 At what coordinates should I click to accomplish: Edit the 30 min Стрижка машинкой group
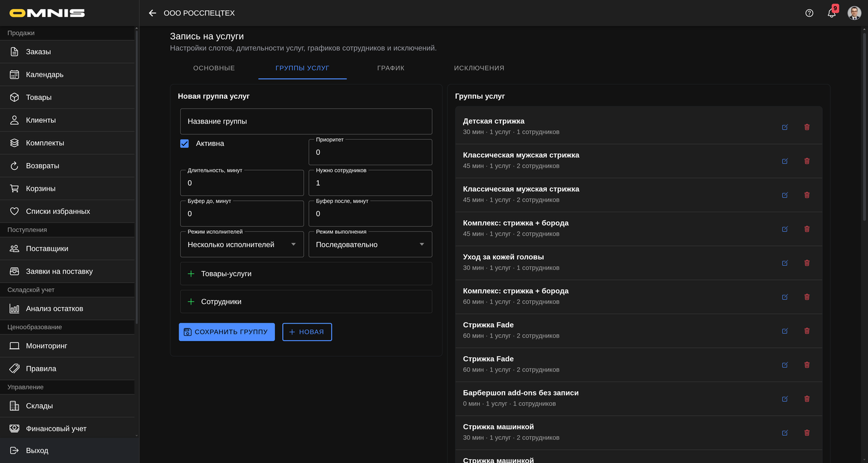(785, 433)
